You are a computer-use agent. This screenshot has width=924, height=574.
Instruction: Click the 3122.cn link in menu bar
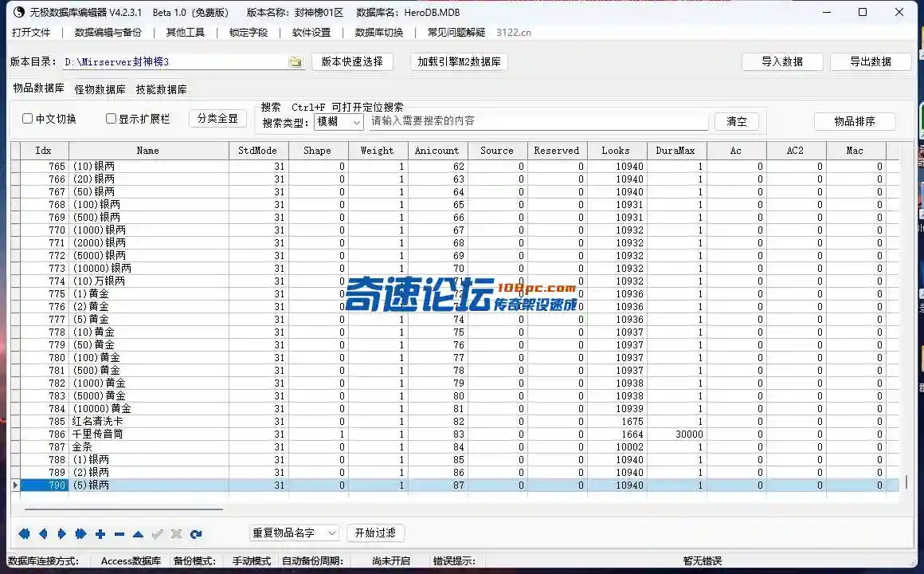point(513,33)
